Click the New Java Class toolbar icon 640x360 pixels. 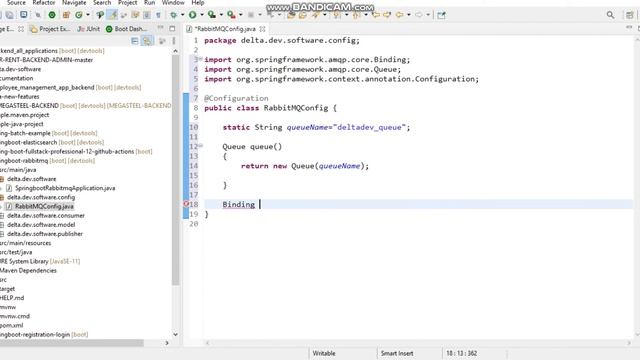pyautogui.click(x=78, y=15)
